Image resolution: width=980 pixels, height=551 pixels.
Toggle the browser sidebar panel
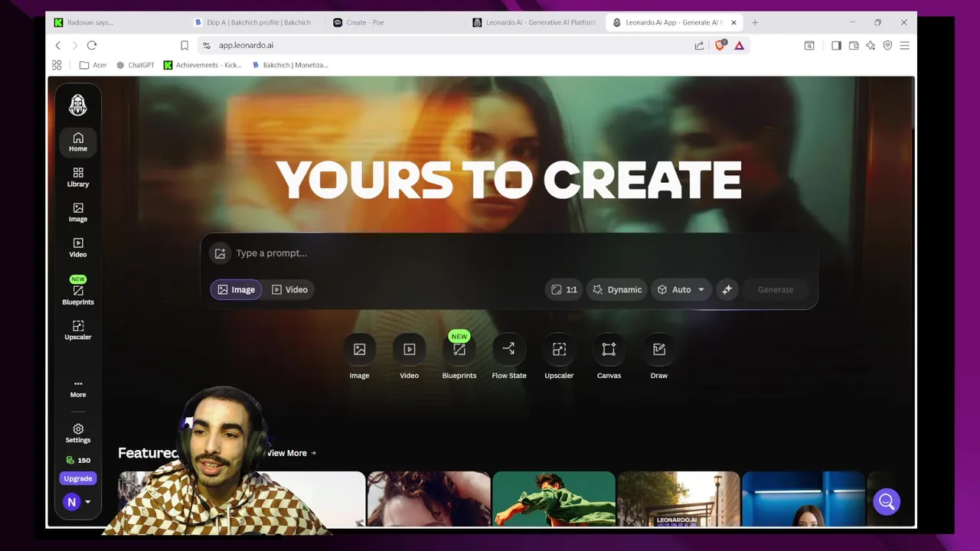click(x=836, y=45)
